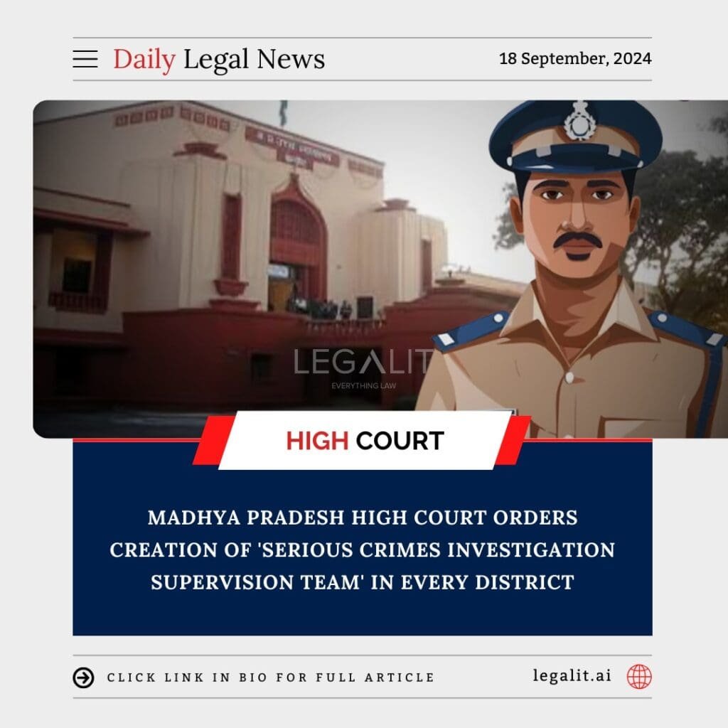
Task: Click the left red slanted ribbon accent
Action: tap(213, 440)
